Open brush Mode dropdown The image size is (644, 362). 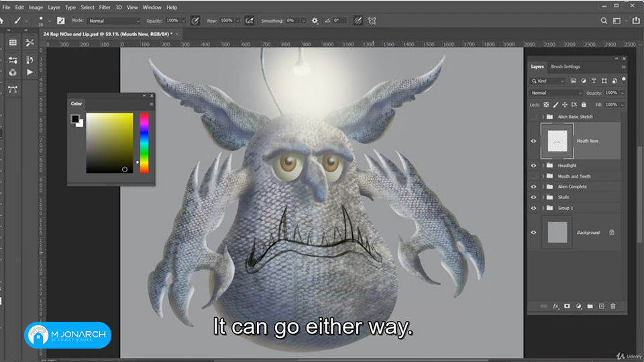click(114, 21)
